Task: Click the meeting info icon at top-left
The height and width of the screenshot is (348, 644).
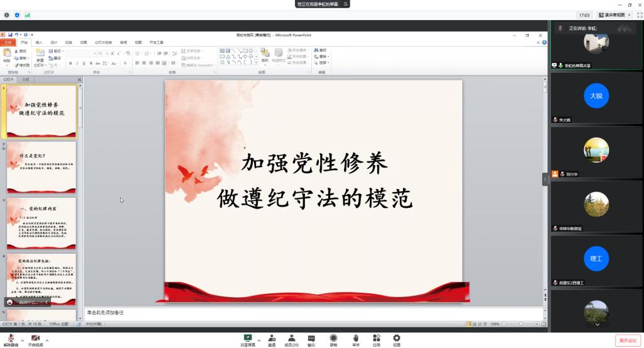Action: point(7,15)
